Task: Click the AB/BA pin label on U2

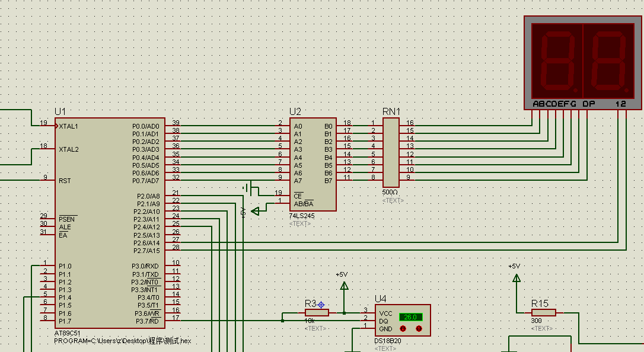Action: point(304,204)
